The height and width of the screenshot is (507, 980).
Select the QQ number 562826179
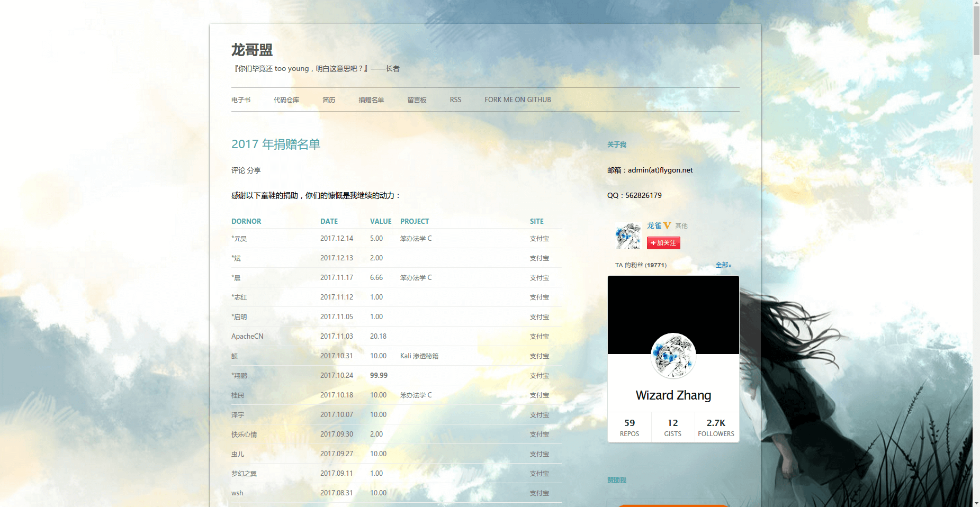[643, 195]
